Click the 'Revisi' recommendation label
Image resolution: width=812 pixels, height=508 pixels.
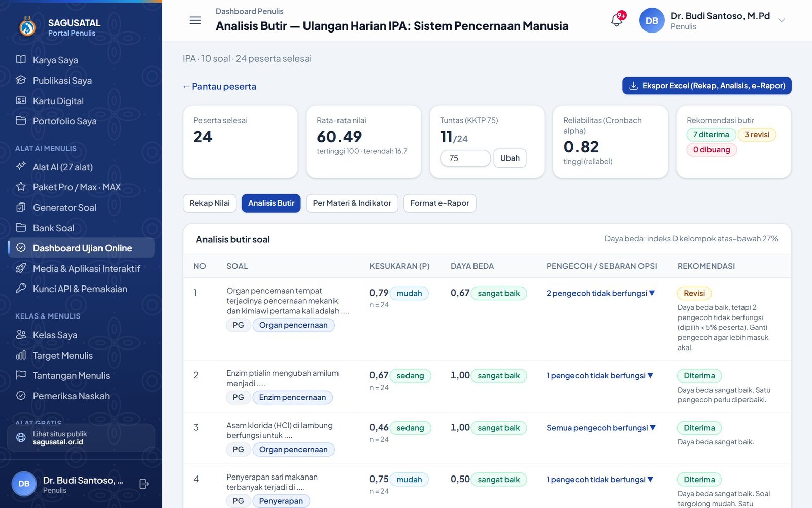[694, 293]
